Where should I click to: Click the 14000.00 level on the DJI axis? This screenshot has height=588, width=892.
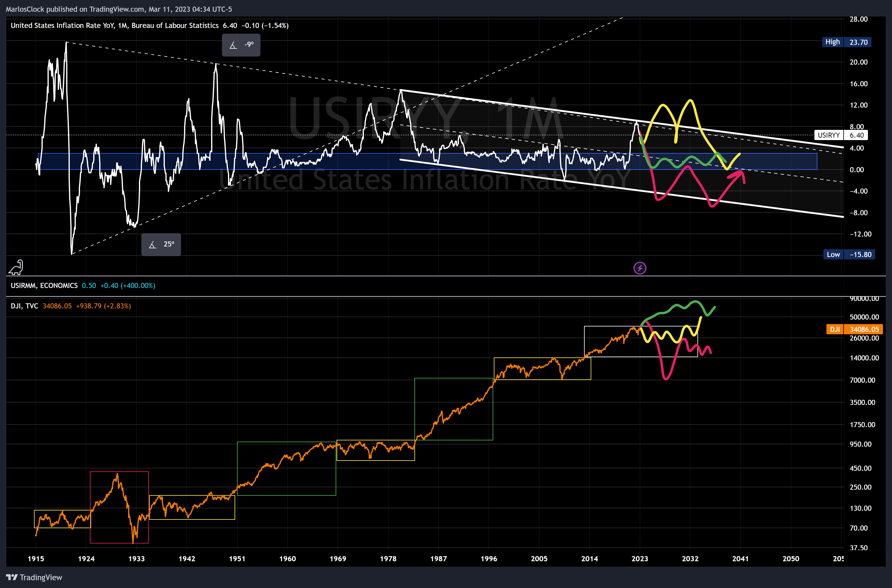[864, 358]
